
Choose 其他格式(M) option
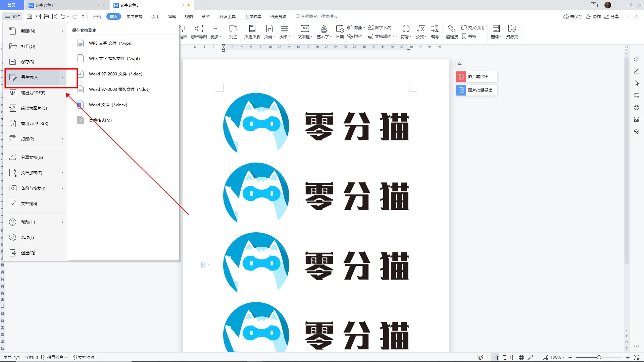coord(100,120)
